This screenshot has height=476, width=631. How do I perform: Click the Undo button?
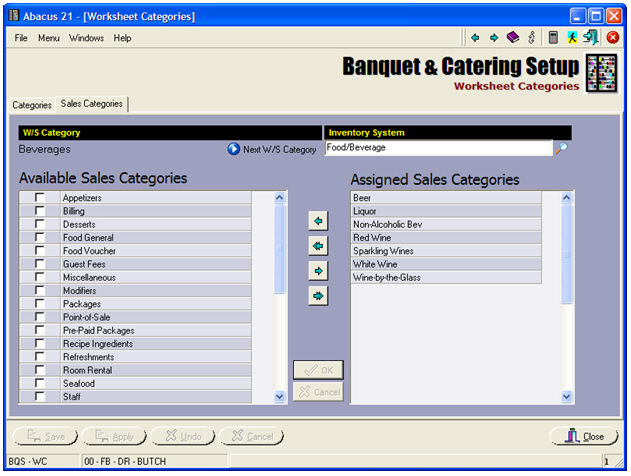tap(183, 436)
